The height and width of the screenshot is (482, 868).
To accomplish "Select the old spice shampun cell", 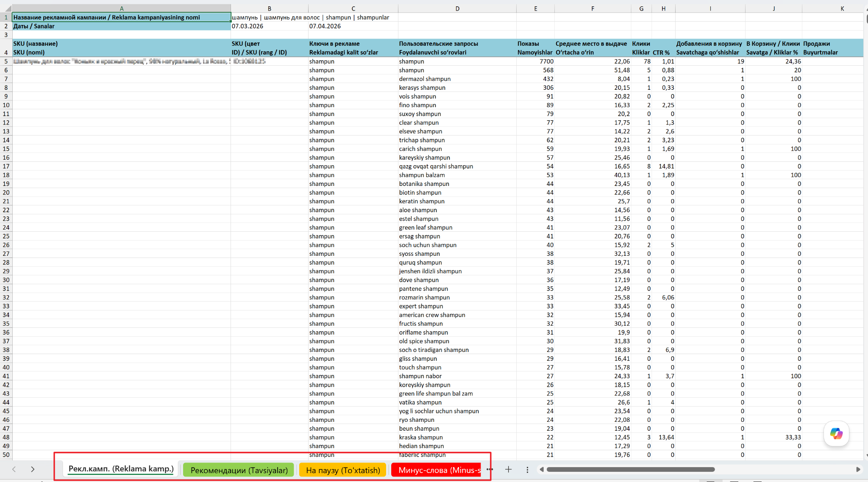I will coord(457,341).
